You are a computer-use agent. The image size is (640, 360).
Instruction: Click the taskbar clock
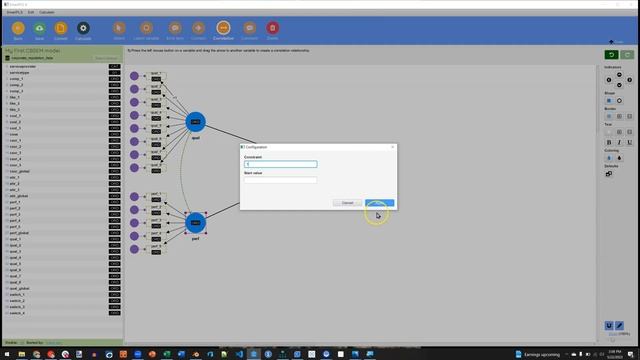coord(614,354)
